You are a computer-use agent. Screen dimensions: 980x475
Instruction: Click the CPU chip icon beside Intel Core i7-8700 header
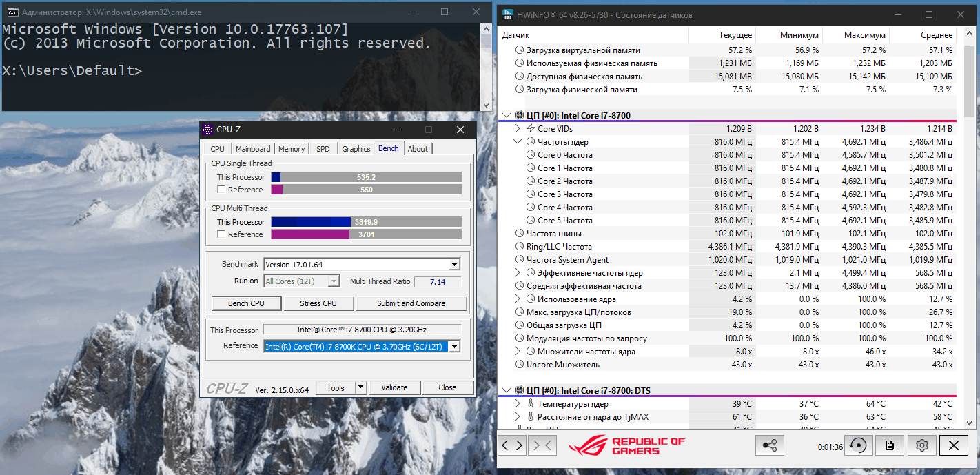519,115
